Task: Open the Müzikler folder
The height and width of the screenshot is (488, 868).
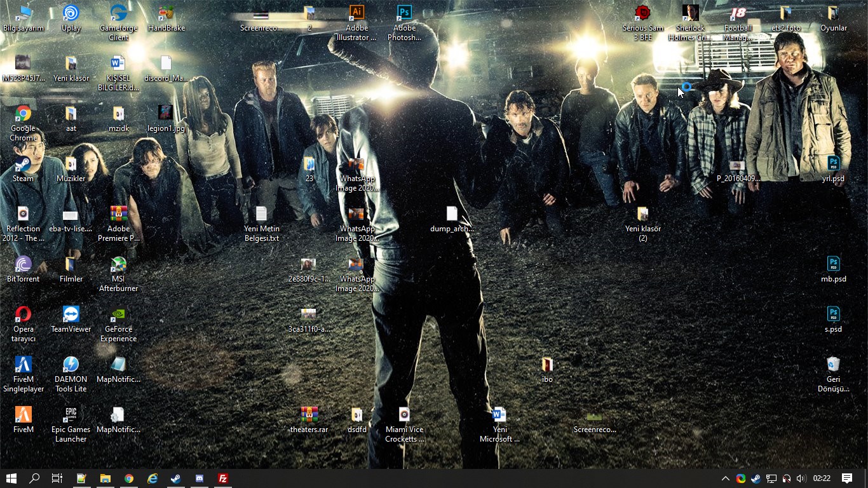Action: click(71, 169)
